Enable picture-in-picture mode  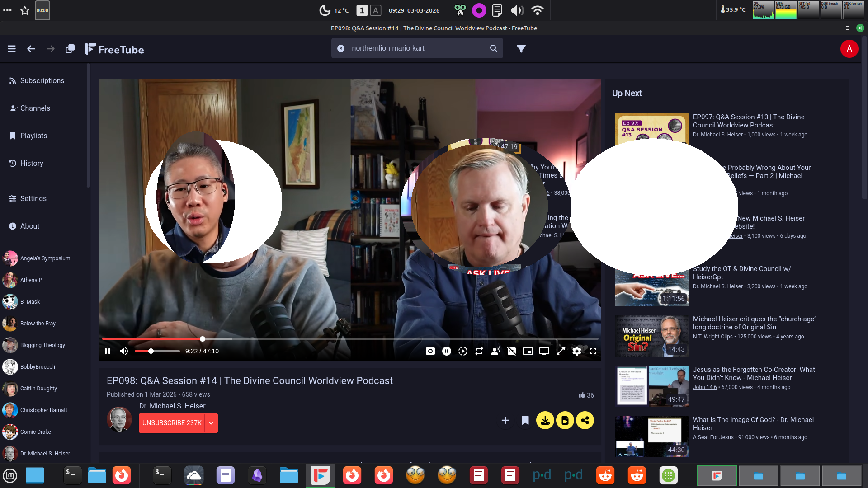point(528,351)
